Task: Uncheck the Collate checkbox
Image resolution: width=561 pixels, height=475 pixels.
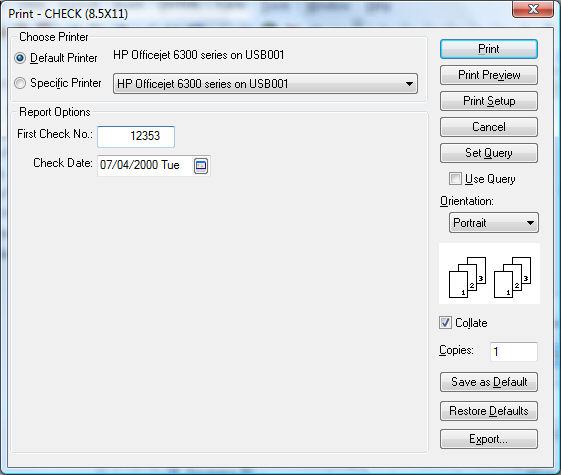Action: pyautogui.click(x=445, y=323)
